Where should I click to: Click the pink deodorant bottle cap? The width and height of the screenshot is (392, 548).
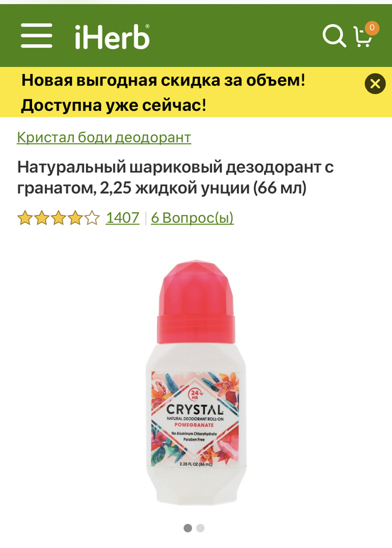coord(196,301)
